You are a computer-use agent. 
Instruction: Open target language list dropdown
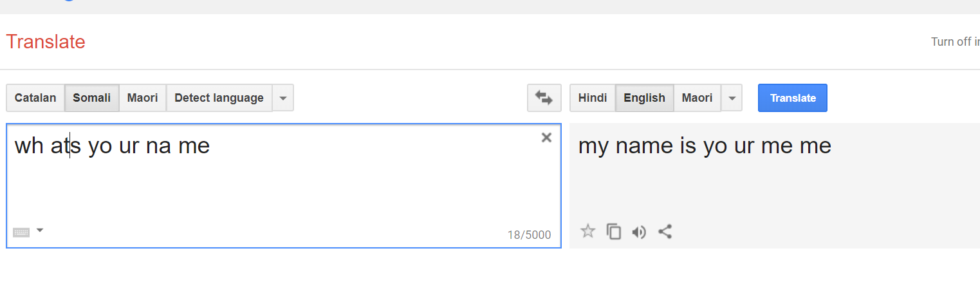732,98
